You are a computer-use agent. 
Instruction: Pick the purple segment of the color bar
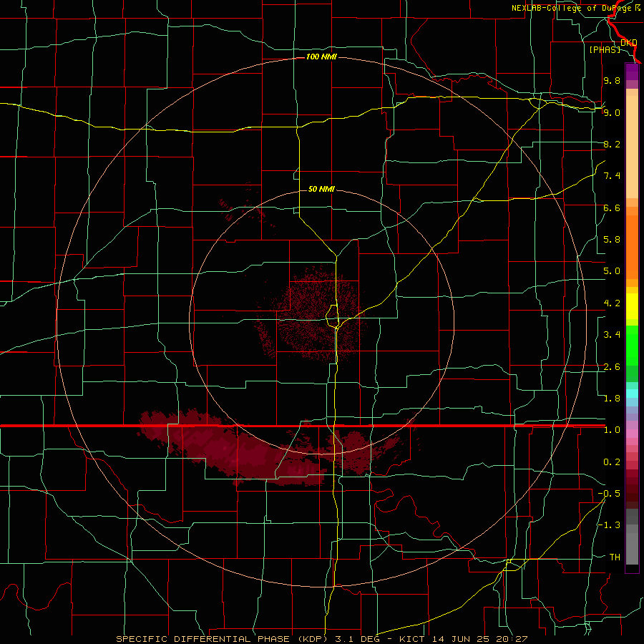point(632,72)
